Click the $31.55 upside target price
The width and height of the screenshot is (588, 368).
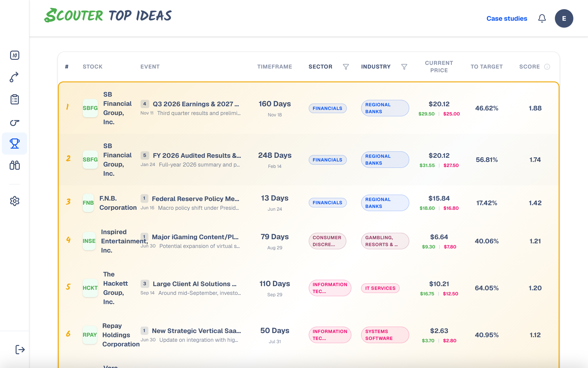click(427, 166)
